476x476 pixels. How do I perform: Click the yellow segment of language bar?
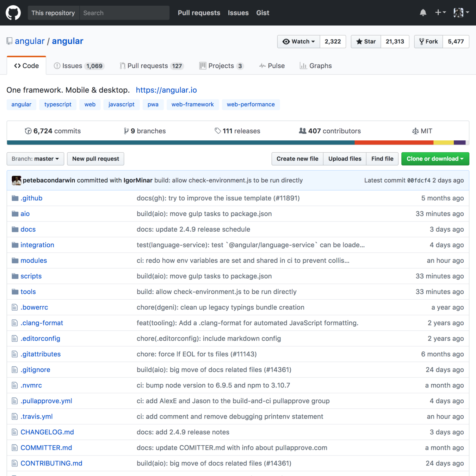click(x=444, y=142)
